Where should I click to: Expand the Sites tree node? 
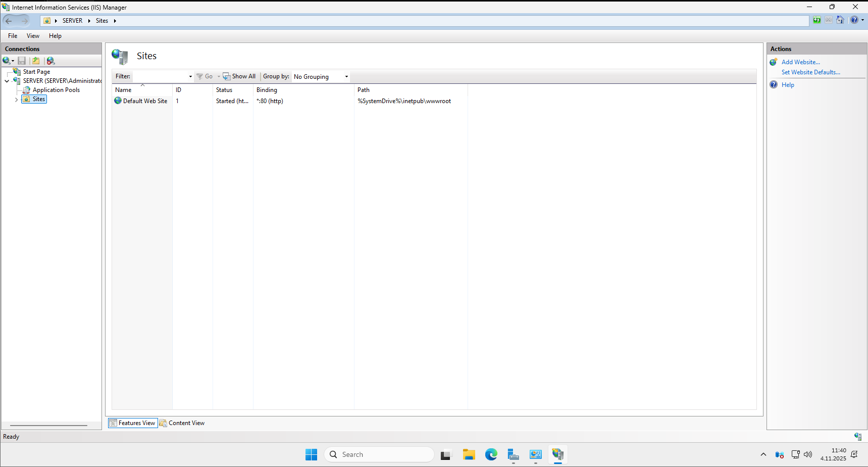(16, 100)
